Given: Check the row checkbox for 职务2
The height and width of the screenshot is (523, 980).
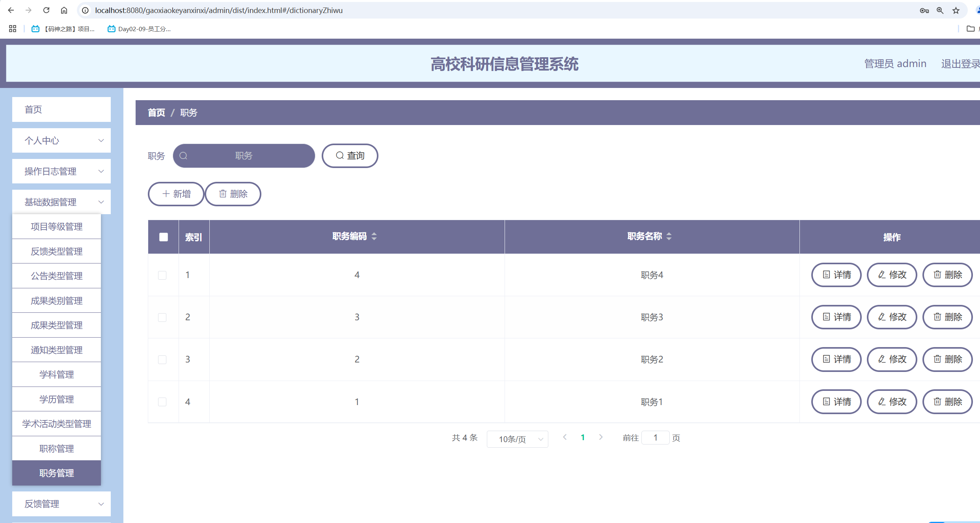Looking at the screenshot, I should point(162,359).
